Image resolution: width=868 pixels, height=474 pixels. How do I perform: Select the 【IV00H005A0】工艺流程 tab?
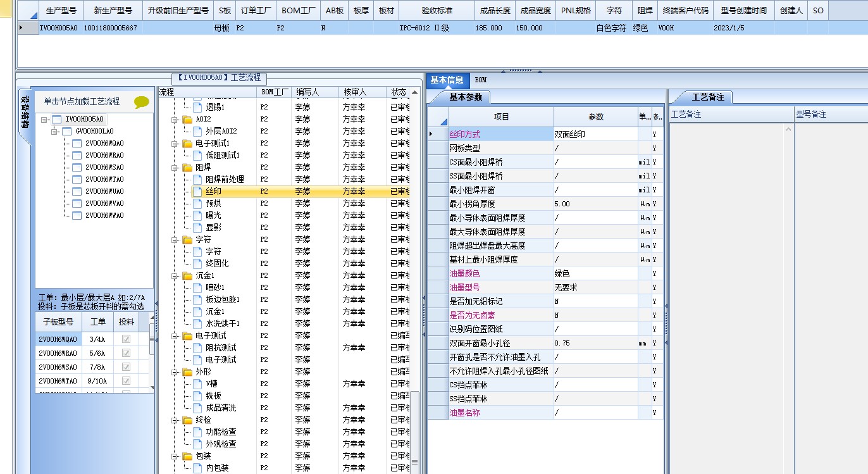pyautogui.click(x=218, y=77)
